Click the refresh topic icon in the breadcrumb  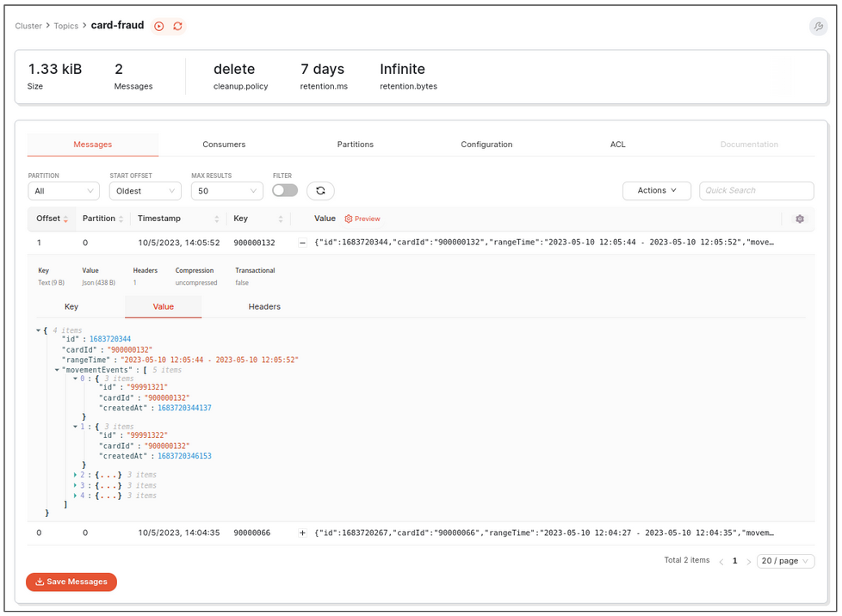[178, 26]
